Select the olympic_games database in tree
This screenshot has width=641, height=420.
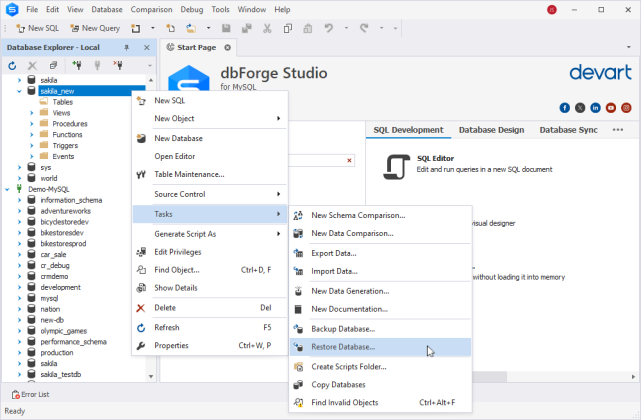pyautogui.click(x=64, y=331)
